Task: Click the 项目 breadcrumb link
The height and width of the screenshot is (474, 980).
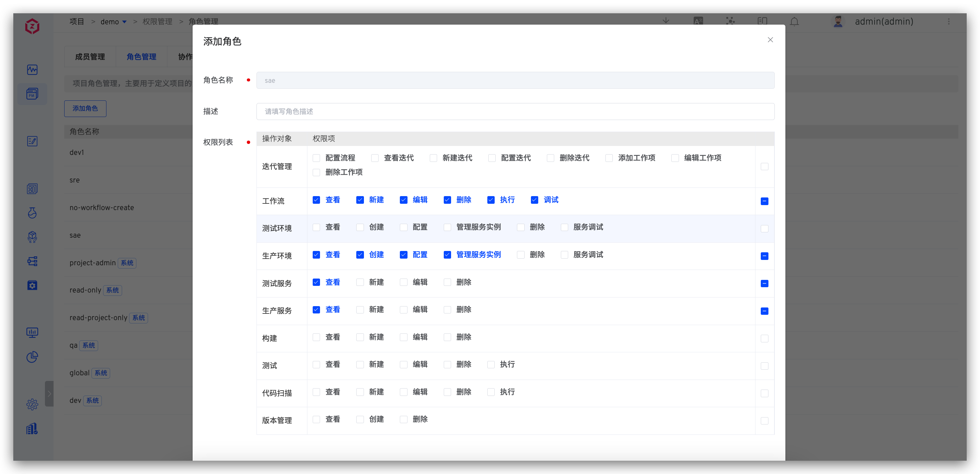Action: [x=77, y=22]
